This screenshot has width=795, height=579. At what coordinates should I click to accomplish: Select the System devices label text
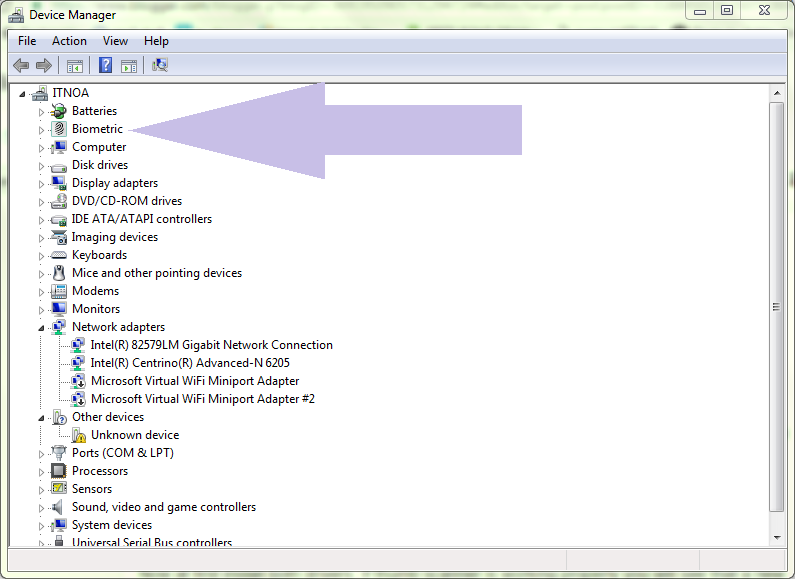112,525
